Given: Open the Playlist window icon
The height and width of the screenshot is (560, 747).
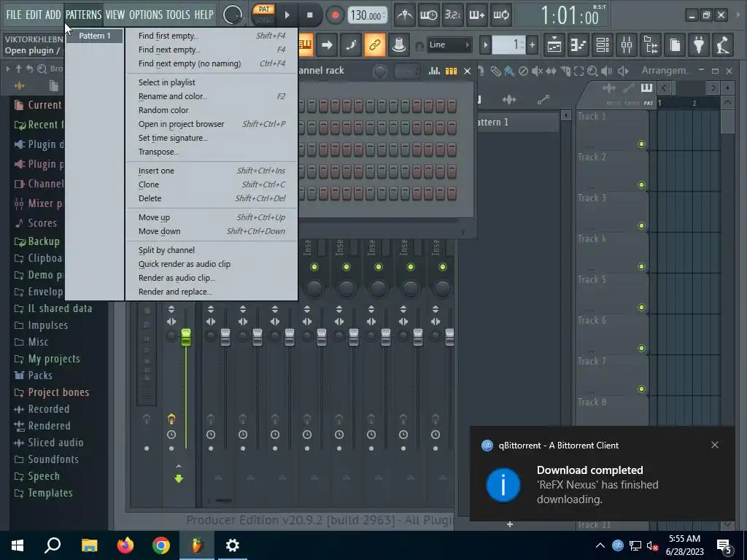Looking at the screenshot, I should point(554,45).
